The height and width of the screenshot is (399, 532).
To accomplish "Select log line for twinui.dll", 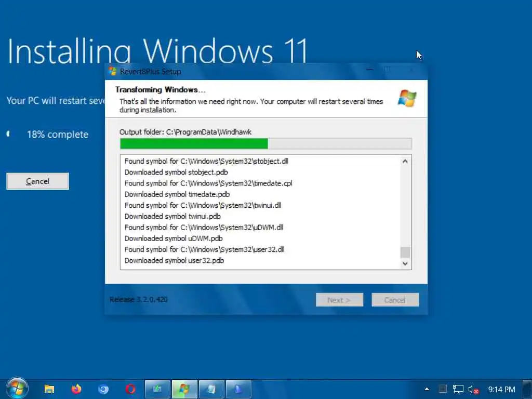I will click(x=203, y=205).
